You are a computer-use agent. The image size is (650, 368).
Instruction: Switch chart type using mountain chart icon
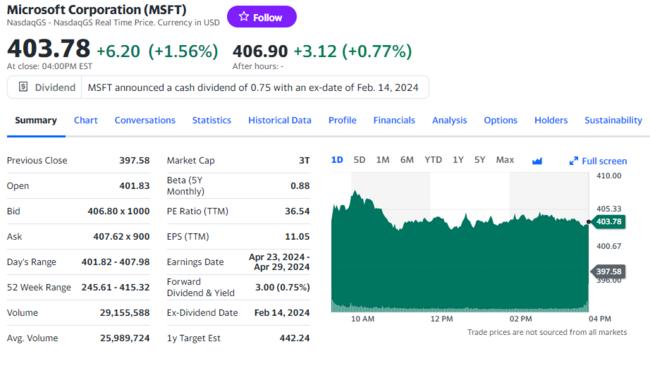pos(537,161)
